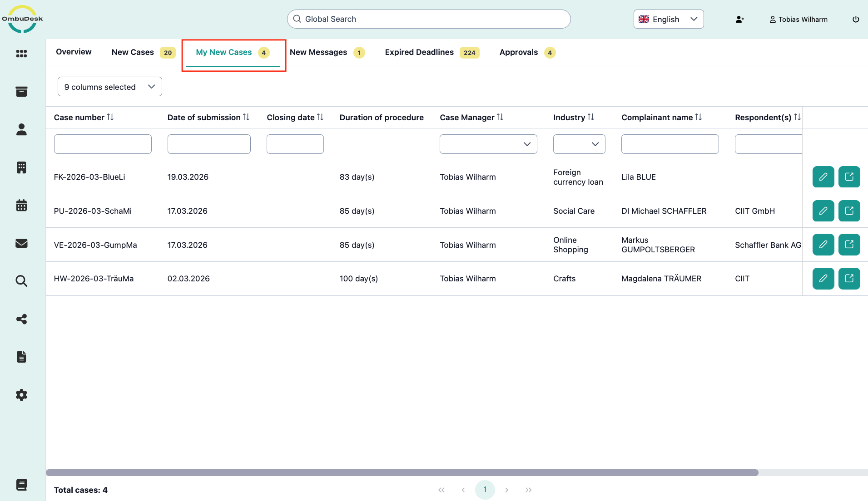Focus the Respondent(s) filter field
868x501 pixels.
tap(769, 144)
